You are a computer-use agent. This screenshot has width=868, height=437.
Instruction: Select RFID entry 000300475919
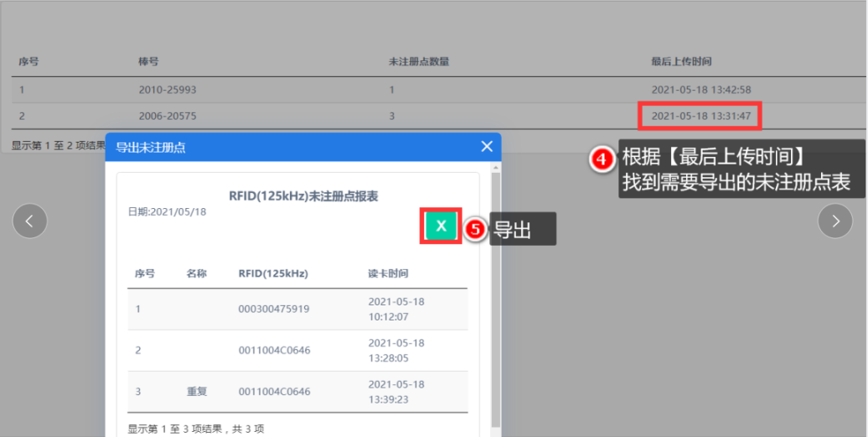pyautogui.click(x=274, y=309)
